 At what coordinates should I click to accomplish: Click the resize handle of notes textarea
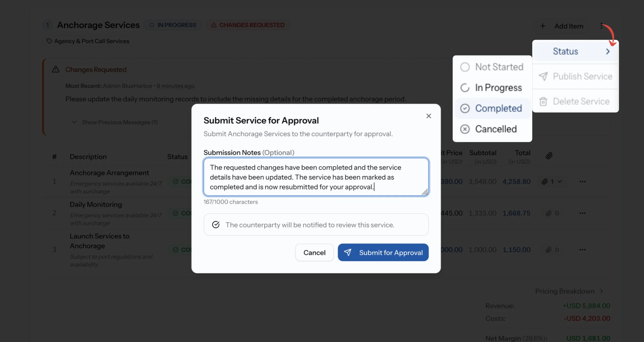425,192
